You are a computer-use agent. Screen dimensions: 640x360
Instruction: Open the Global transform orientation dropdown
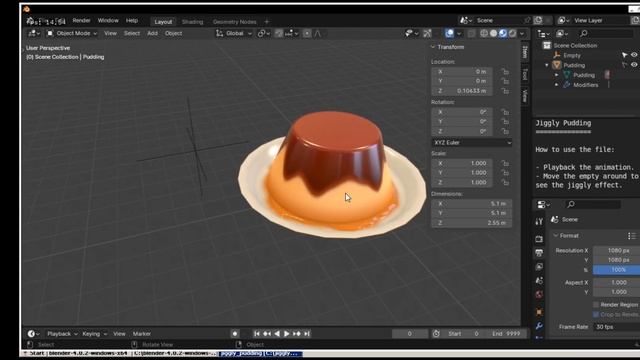[234, 33]
